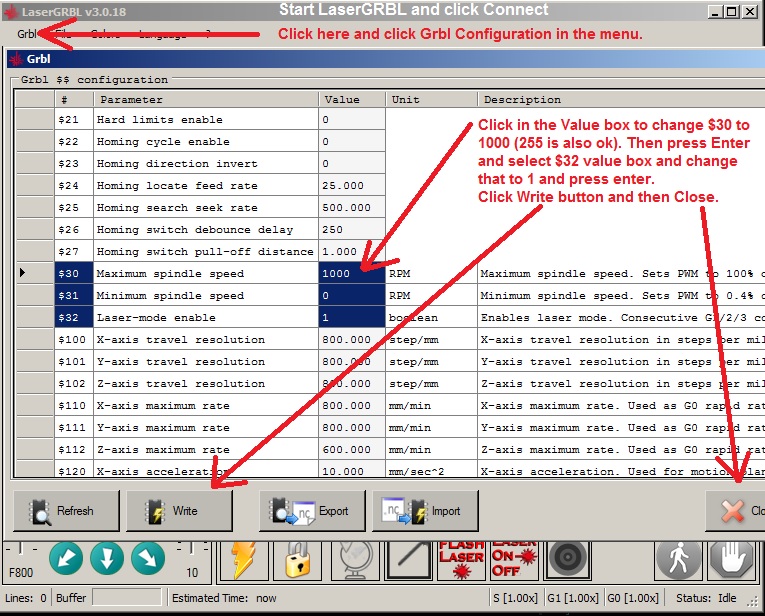The image size is (765, 616).
Task: Click the Write button to save configuration
Action: (x=180, y=511)
